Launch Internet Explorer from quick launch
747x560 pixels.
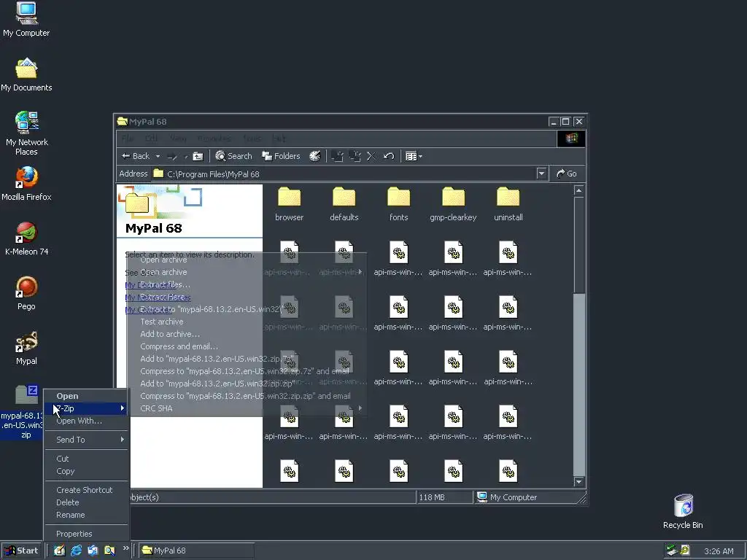click(x=76, y=551)
